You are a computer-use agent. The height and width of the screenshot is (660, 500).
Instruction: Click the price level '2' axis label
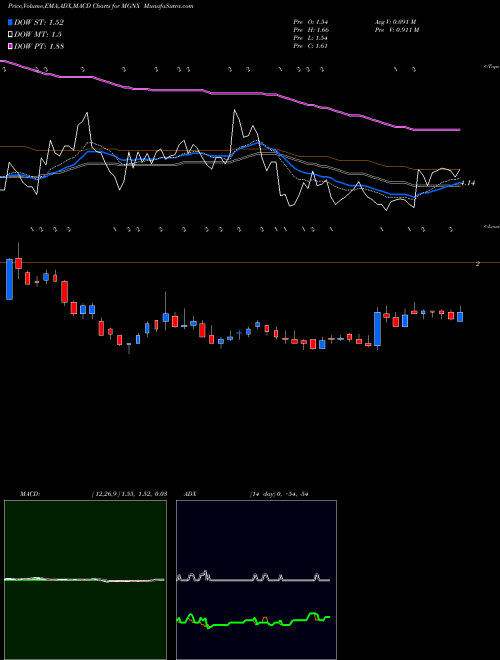(478, 264)
